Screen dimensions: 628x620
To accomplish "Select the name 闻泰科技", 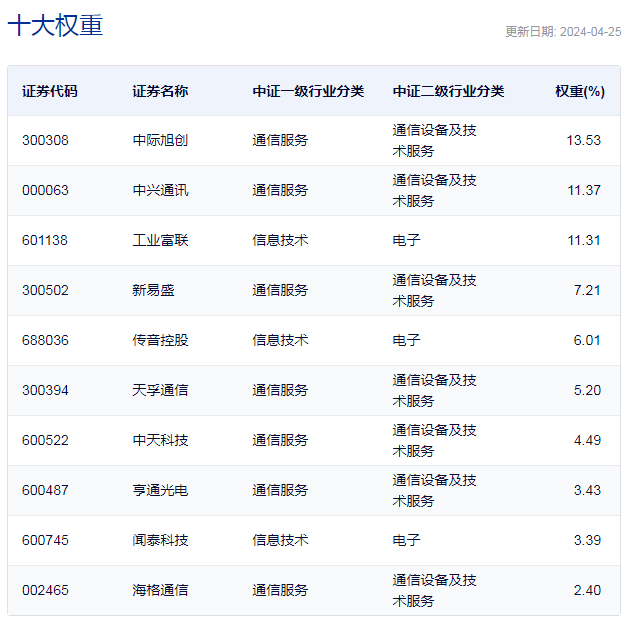I will tap(160, 541).
